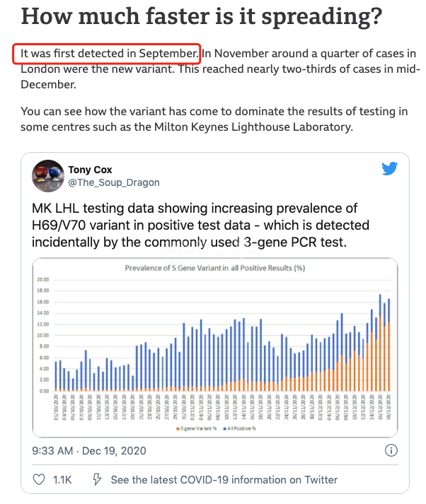Click the tweet text about MK LHL testing
Screen dimensions: 426x504
click(x=200, y=225)
